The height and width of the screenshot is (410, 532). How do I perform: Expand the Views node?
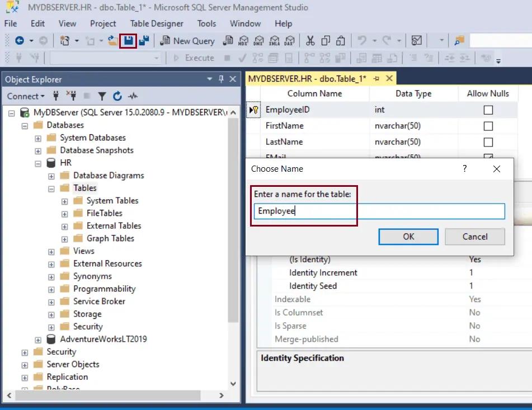pyautogui.click(x=51, y=251)
